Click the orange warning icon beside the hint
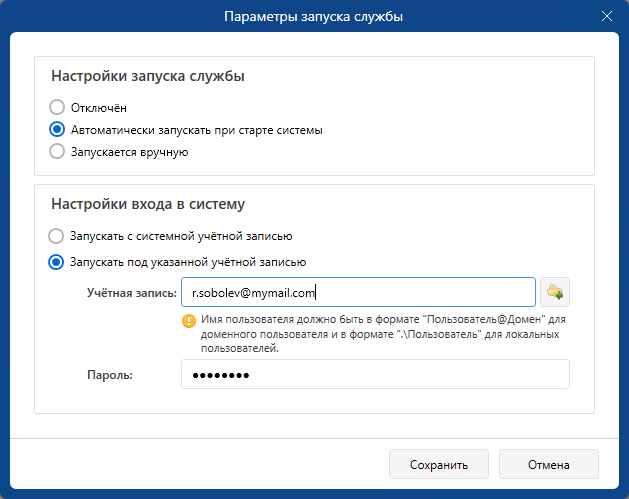This screenshot has height=499, width=629. (189, 321)
